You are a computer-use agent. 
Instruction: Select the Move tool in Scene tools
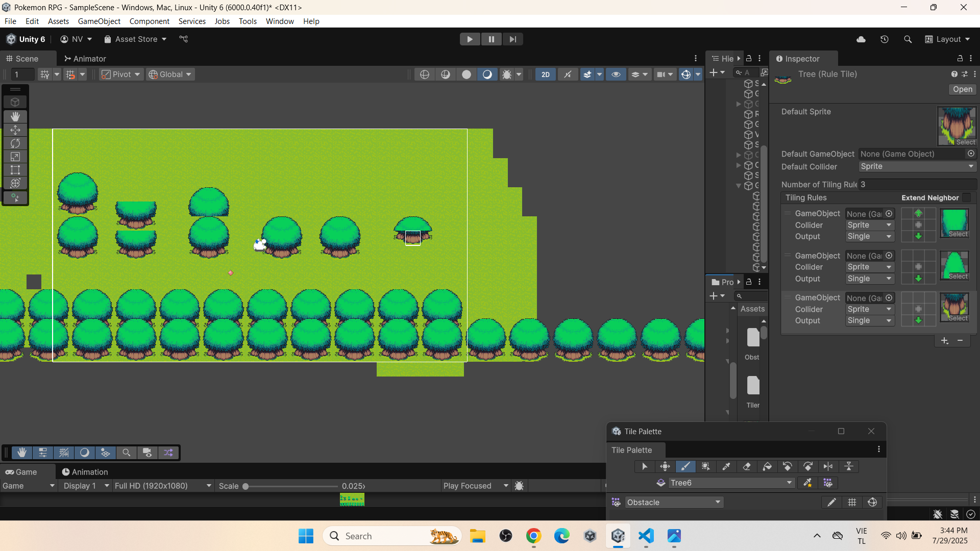tap(15, 130)
